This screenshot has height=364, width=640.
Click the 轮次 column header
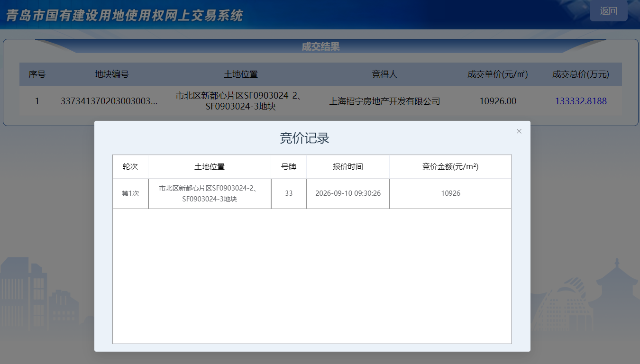tap(130, 167)
